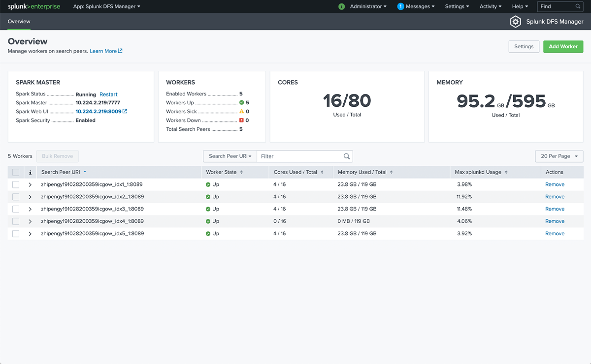The width and height of the screenshot is (591, 364).
Task: Click the info icon column header
Action: pos(30,172)
